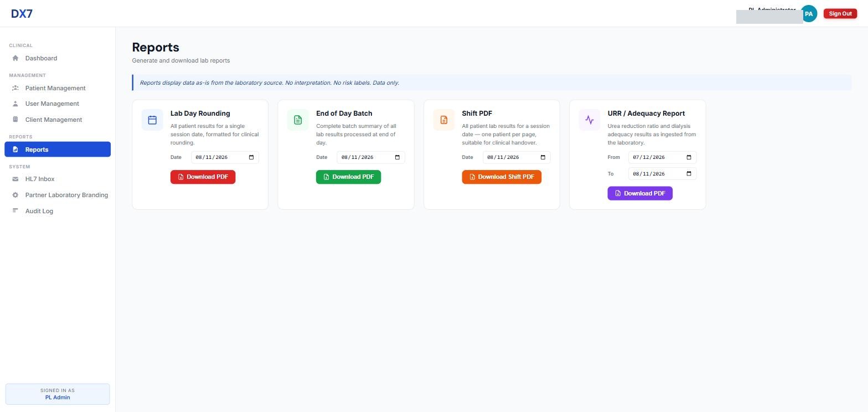This screenshot has height=412, width=868.
Task: Open calendar picker for Shift PDF date
Action: point(543,157)
